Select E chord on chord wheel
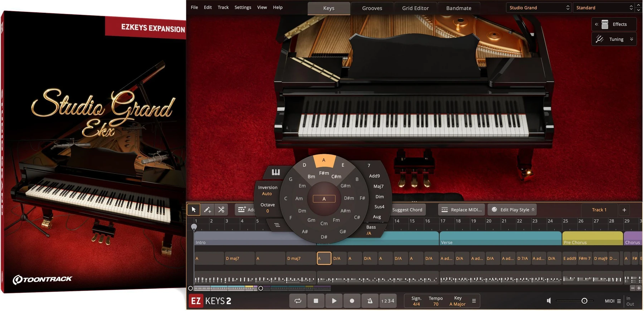Screen dimensions: 644x311 (x=343, y=165)
